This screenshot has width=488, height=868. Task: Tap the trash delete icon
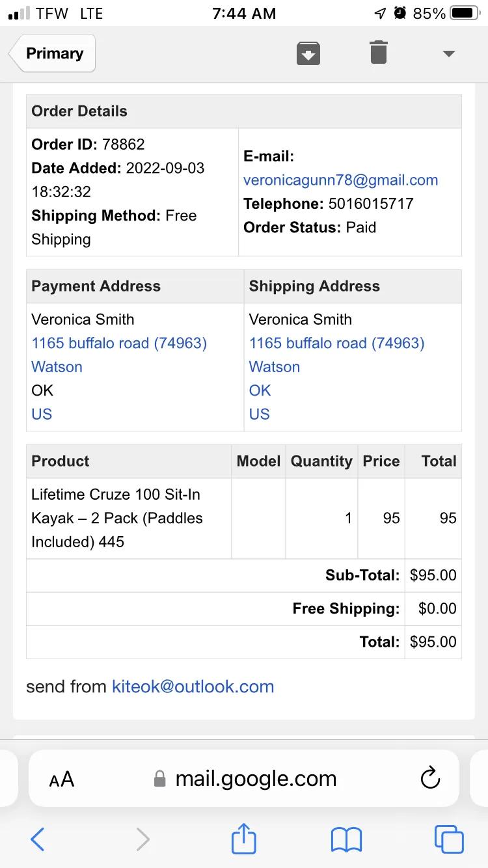(379, 52)
